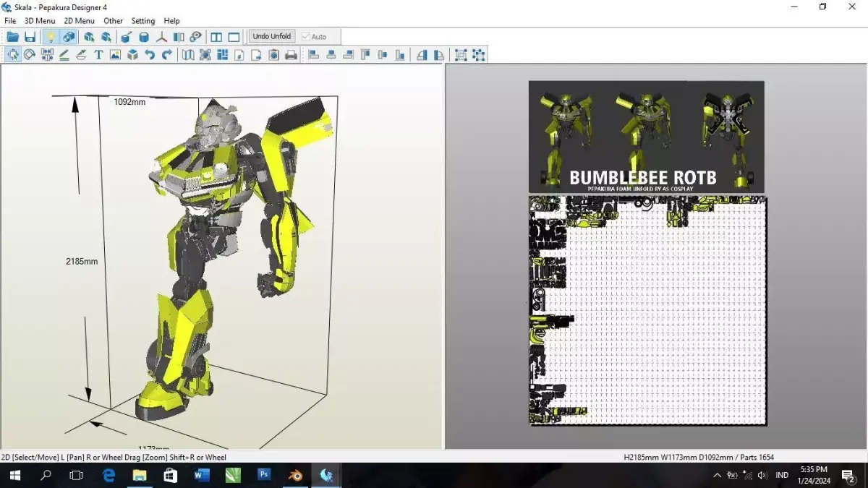Click the Undo arrow icon
The image size is (868, 488).
[x=150, y=54]
